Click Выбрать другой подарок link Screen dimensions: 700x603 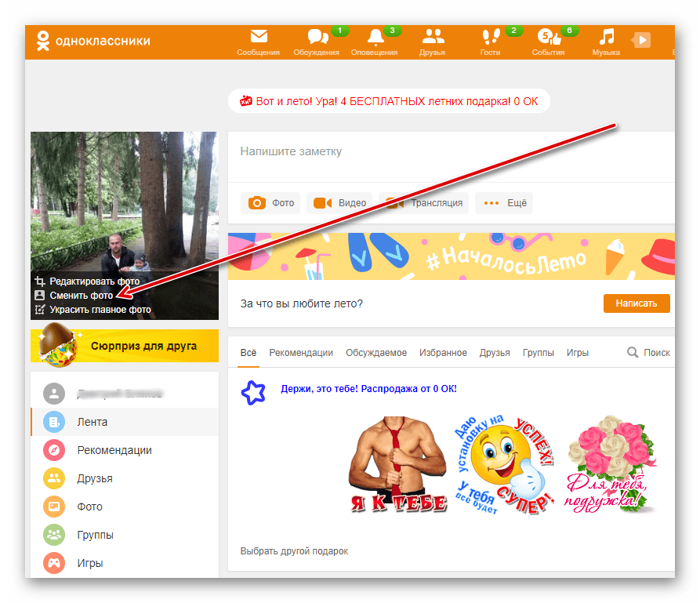tap(294, 551)
